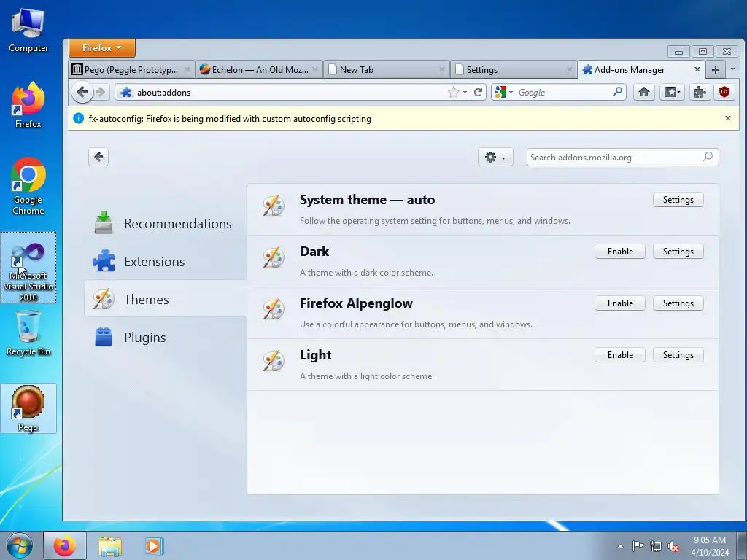Click the 'System theme — auto' title
Screen dimensions: 747x560
(x=367, y=200)
